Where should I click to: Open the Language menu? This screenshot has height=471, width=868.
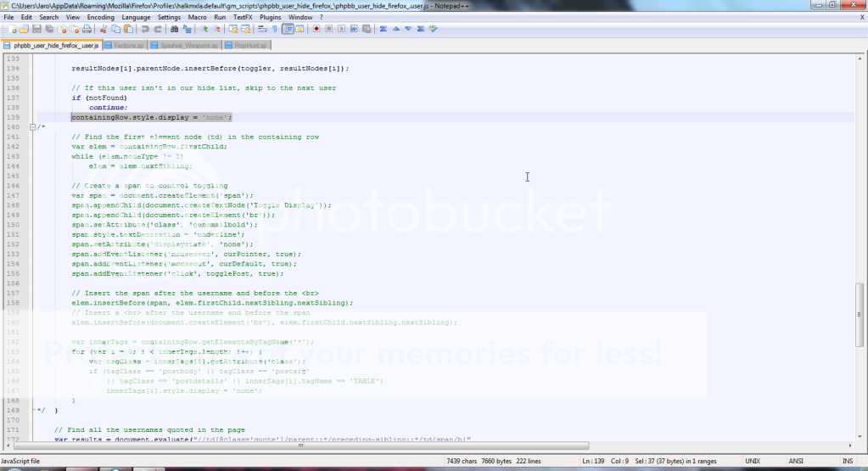136,17
